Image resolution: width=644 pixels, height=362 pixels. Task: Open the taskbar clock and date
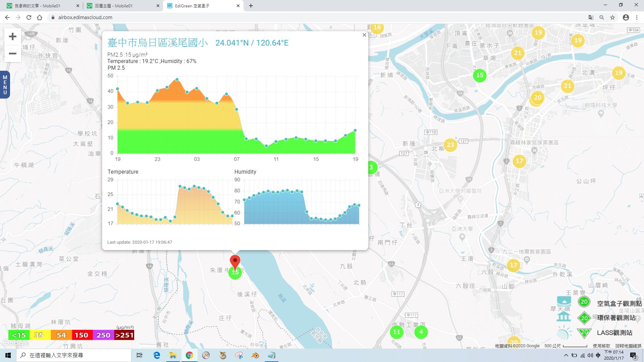tap(614, 355)
